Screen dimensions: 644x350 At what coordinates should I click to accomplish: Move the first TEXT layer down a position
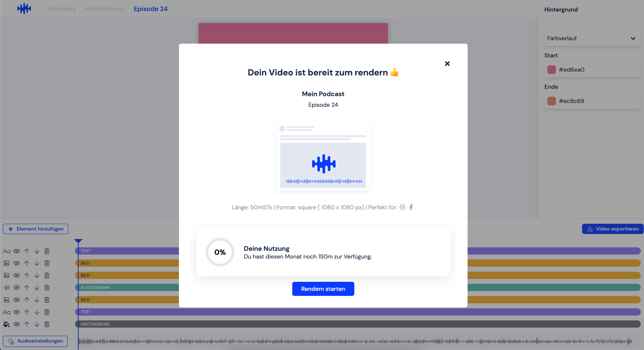point(37,251)
